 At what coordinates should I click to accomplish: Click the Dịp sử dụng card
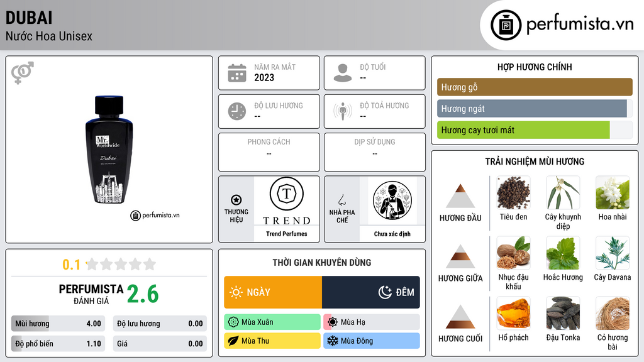click(375, 152)
